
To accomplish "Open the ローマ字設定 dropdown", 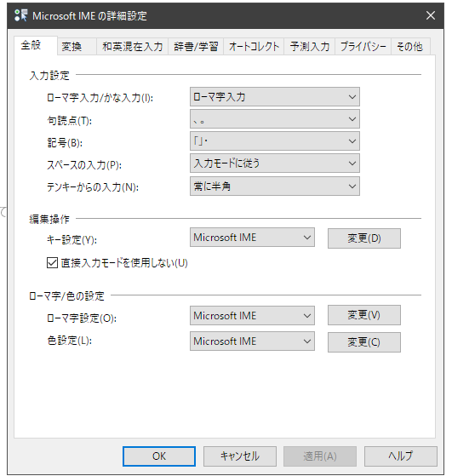I will [x=252, y=316].
